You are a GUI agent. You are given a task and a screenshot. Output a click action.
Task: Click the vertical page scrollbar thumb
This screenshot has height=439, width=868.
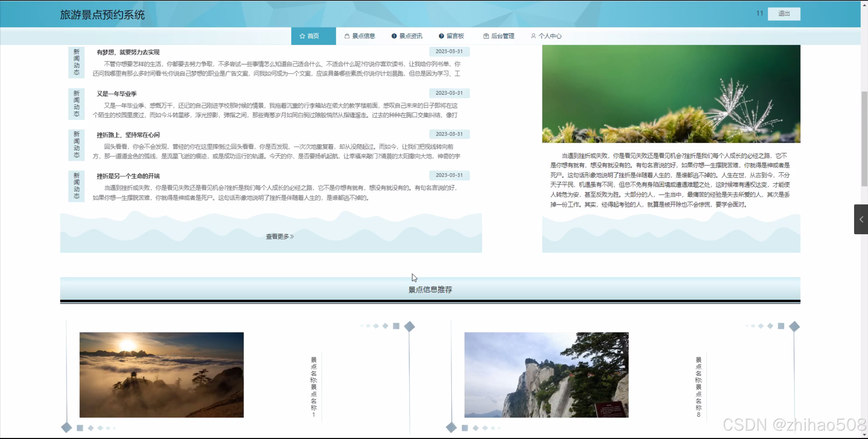click(864, 138)
